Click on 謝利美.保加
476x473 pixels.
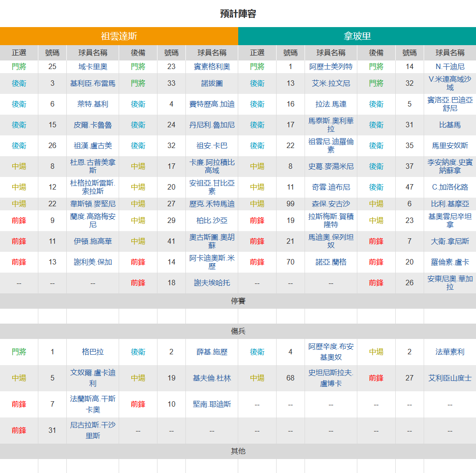point(92,262)
